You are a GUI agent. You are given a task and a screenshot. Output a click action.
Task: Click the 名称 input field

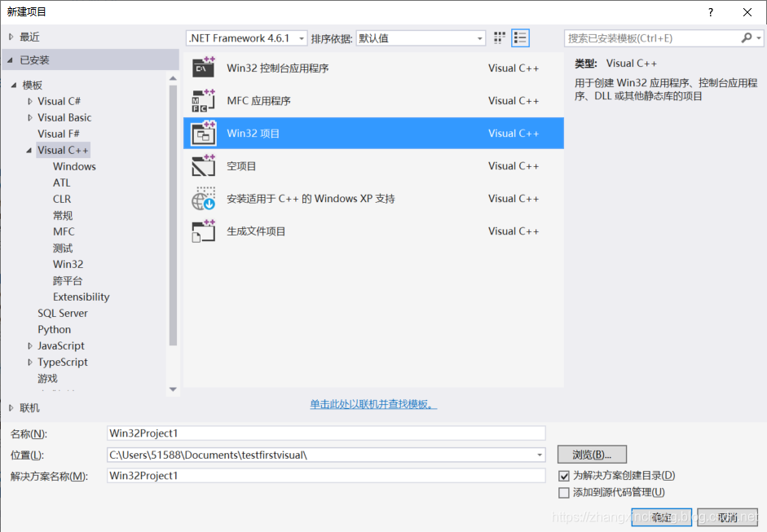click(326, 433)
